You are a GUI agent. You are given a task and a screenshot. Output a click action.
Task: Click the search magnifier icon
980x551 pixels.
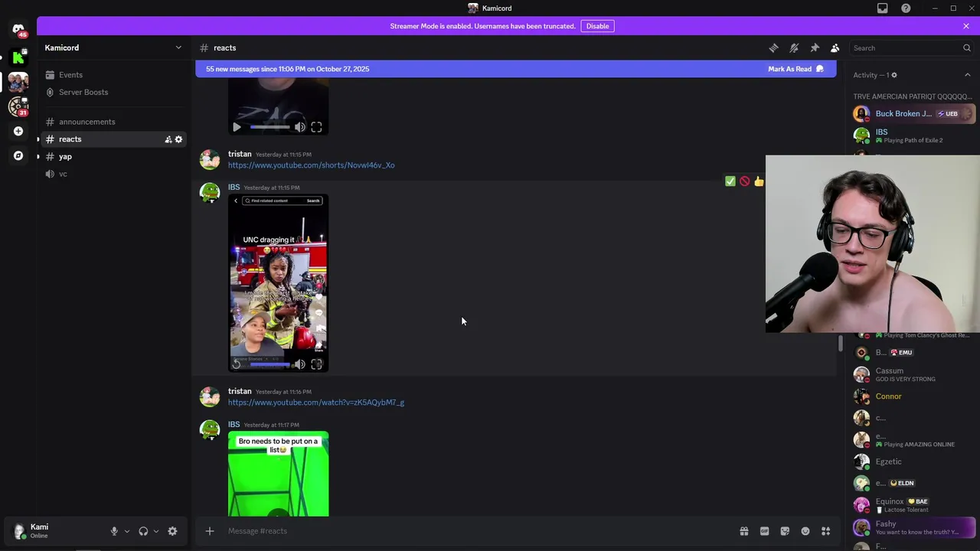[967, 47]
